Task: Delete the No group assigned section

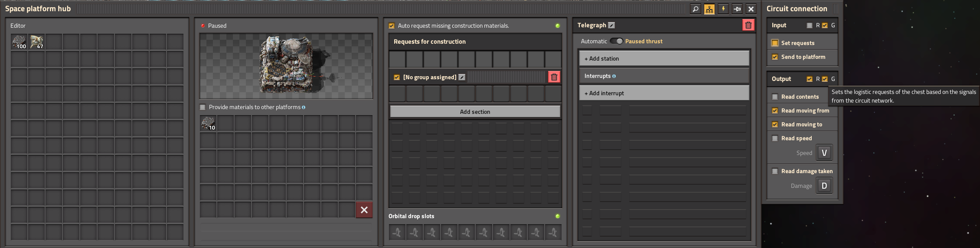Action: click(x=554, y=77)
